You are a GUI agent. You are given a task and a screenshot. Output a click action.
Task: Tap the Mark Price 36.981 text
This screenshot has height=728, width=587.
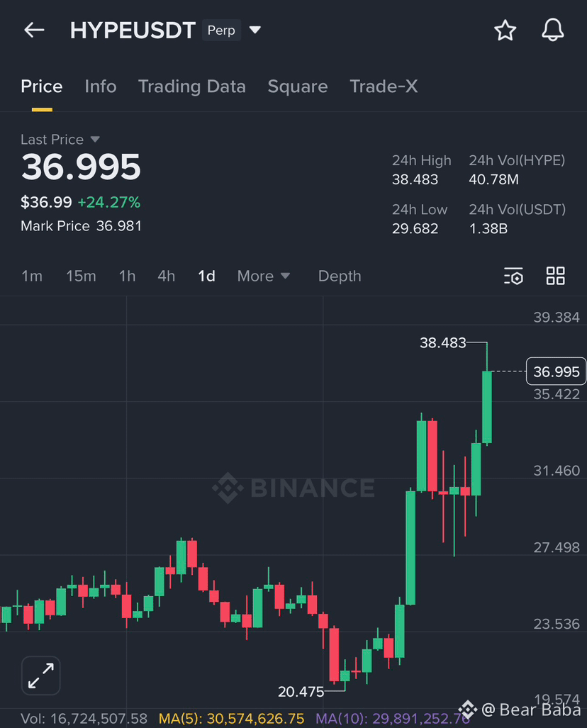click(81, 226)
